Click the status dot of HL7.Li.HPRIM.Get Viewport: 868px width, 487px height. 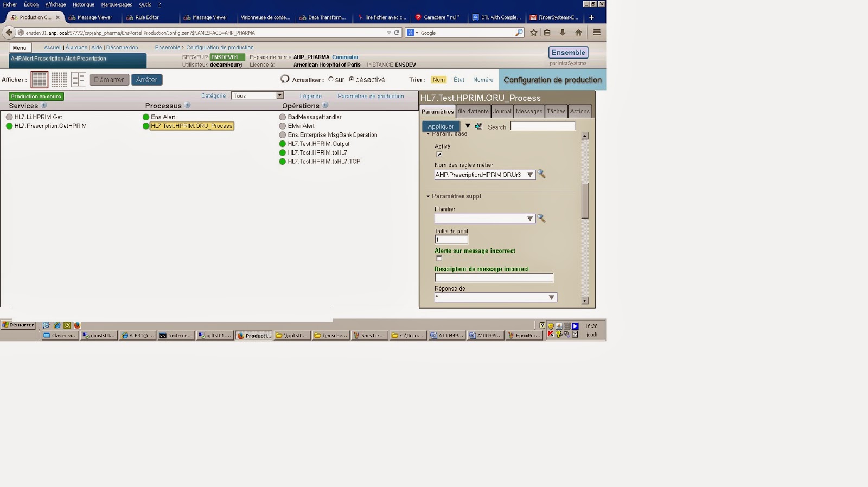pos(9,117)
